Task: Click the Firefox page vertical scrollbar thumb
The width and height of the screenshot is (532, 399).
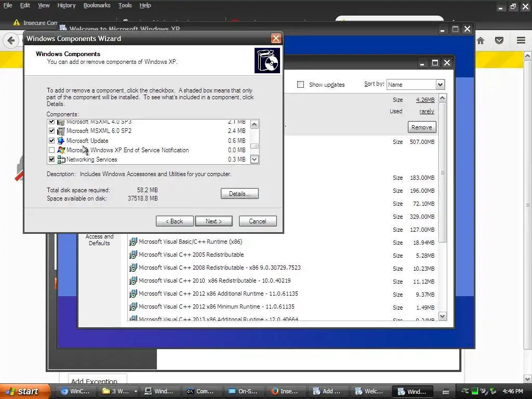Action: pos(528,205)
